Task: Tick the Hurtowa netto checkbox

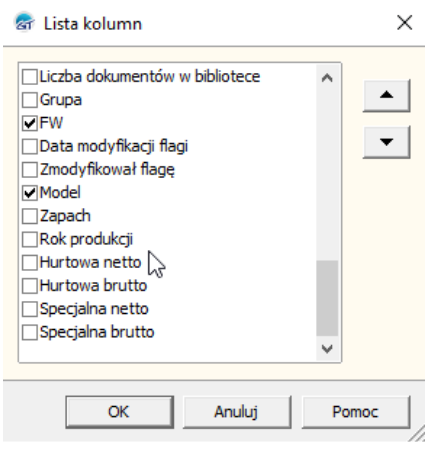Action: click(30, 262)
